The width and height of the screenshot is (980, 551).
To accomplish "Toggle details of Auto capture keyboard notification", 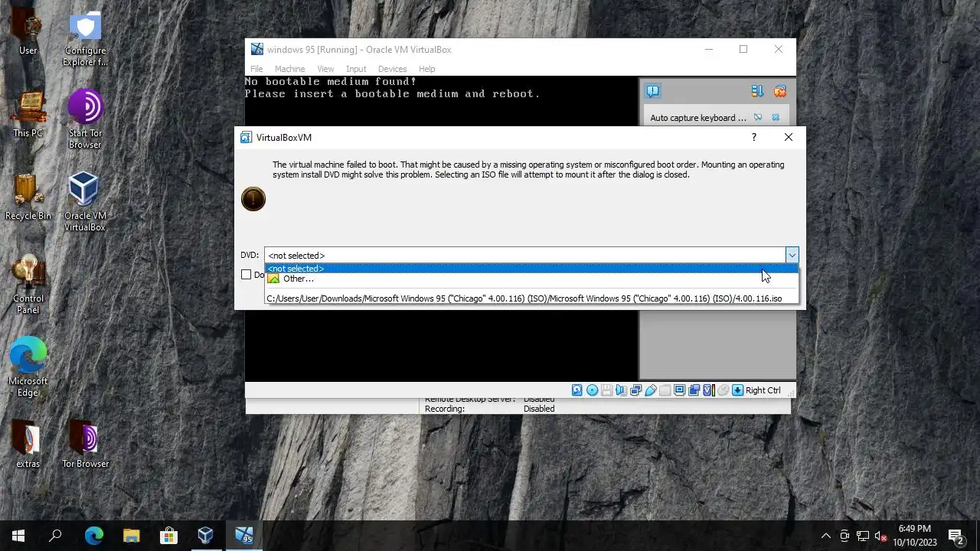I will click(757, 118).
